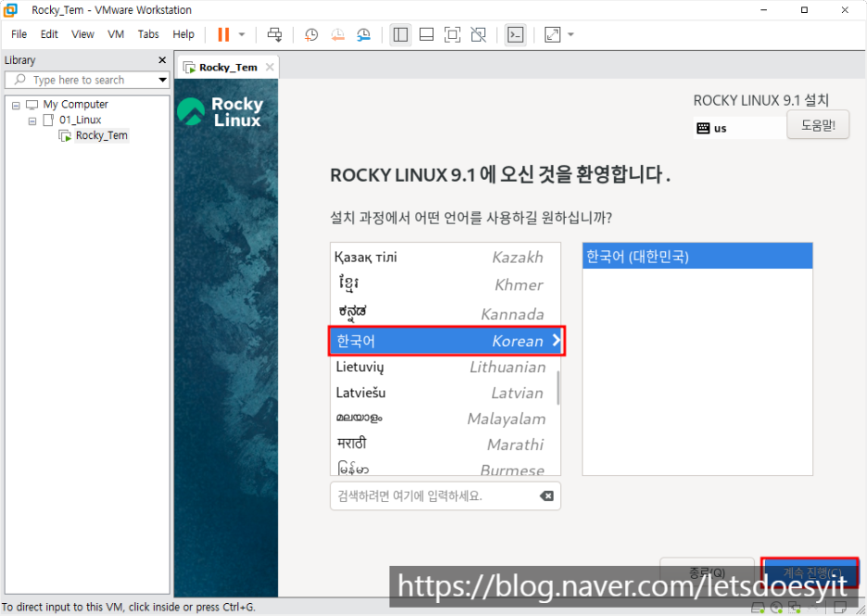
Task: Switch to the Rocky_Tem tab
Action: [x=228, y=68]
